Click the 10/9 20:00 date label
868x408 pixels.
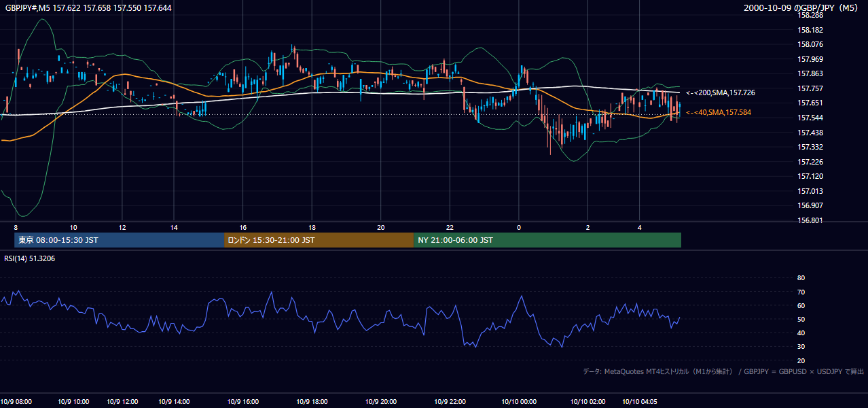380,402
